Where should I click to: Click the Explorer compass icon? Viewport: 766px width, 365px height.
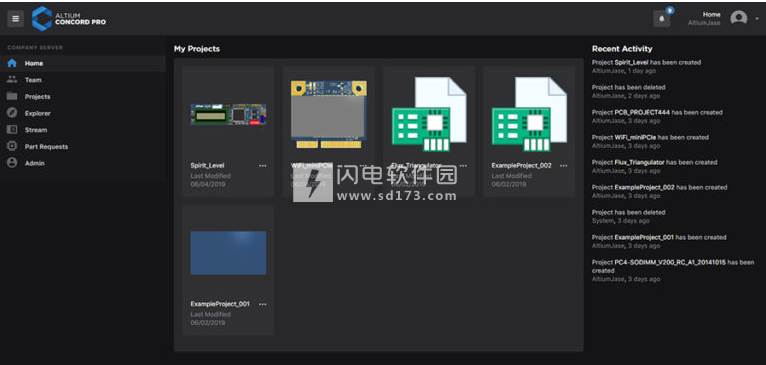[12, 113]
